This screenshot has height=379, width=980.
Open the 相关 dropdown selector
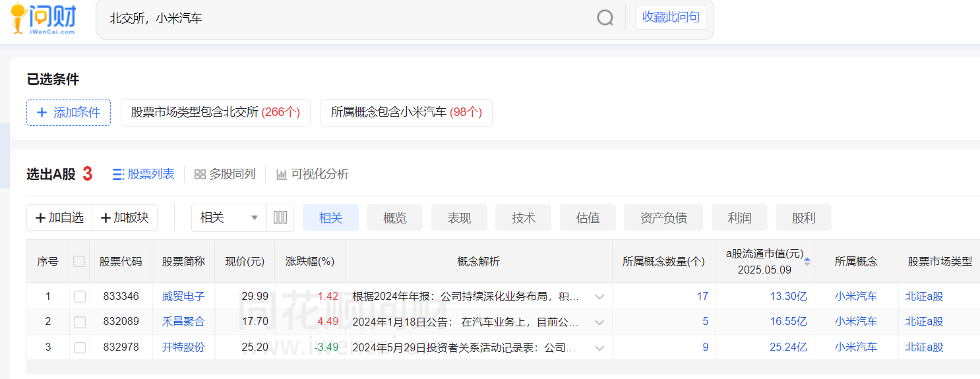(229, 218)
